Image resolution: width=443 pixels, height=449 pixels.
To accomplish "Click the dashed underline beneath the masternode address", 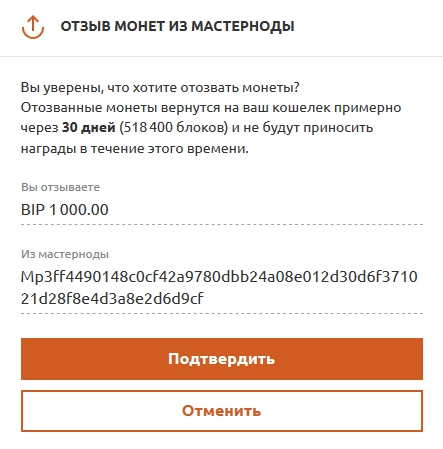I will pos(222,313).
